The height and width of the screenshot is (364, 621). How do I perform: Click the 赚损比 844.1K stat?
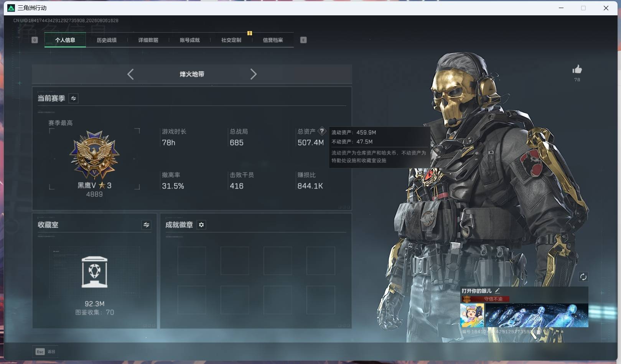point(310,180)
